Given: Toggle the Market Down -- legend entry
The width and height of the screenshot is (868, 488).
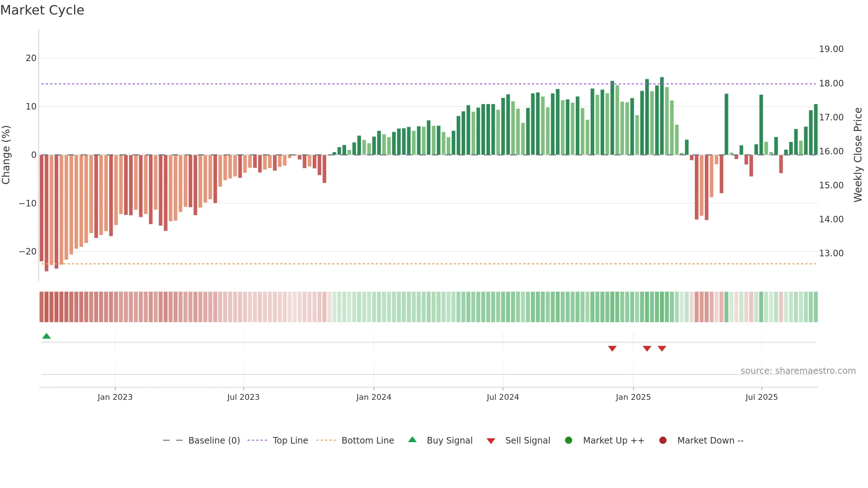Looking at the screenshot, I should pos(701,440).
